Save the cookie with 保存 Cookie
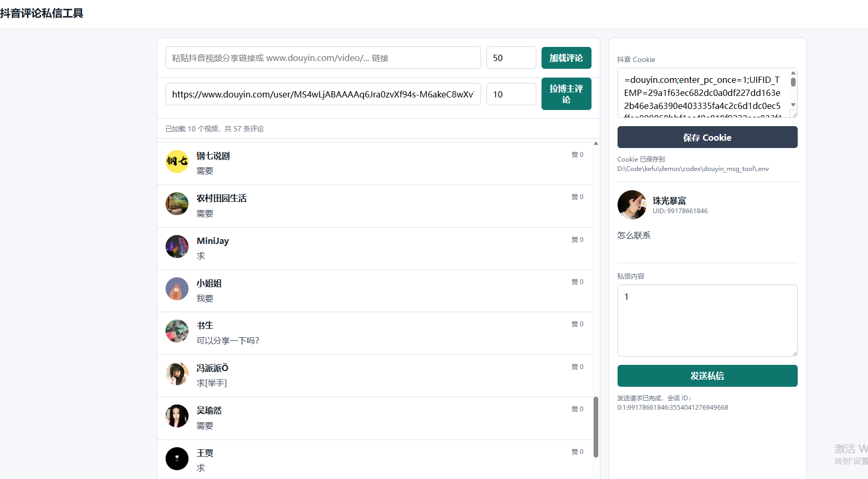 707,137
